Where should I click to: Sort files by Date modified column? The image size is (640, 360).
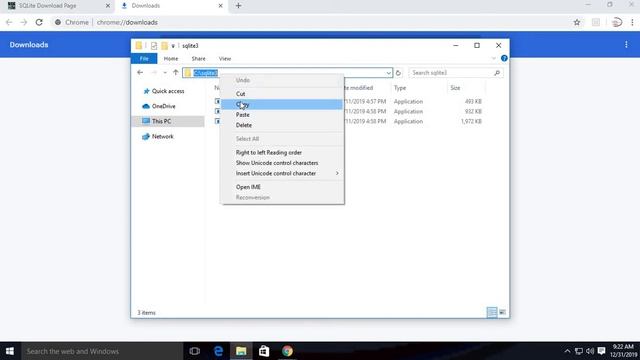(x=358, y=88)
